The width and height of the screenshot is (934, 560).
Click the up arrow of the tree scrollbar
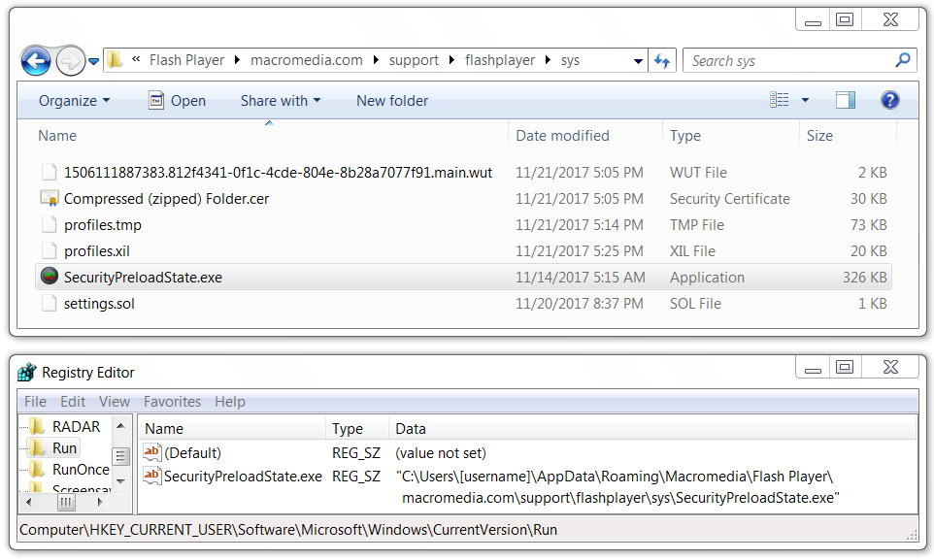(x=120, y=425)
